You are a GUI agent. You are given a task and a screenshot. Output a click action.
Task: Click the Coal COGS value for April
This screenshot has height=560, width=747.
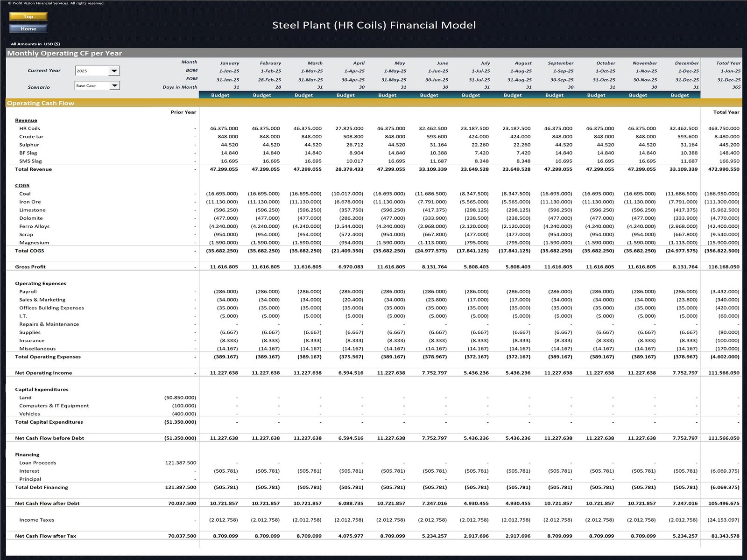[x=347, y=194]
